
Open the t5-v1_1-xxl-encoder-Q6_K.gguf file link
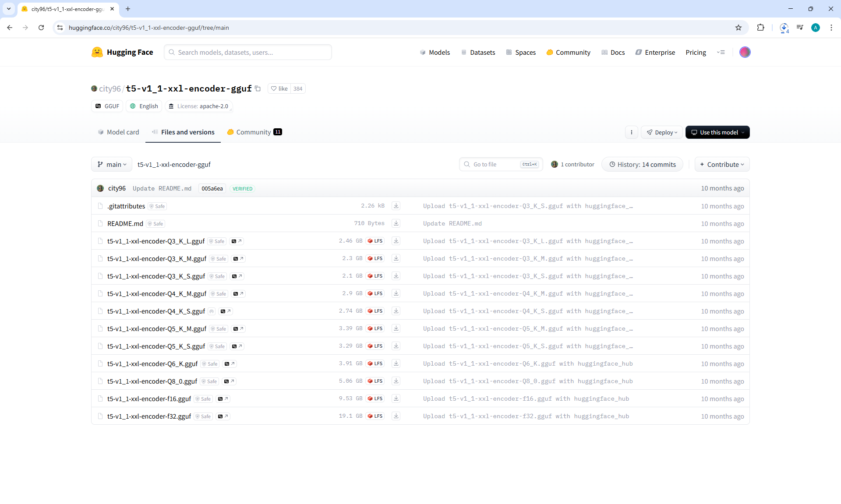pos(152,364)
